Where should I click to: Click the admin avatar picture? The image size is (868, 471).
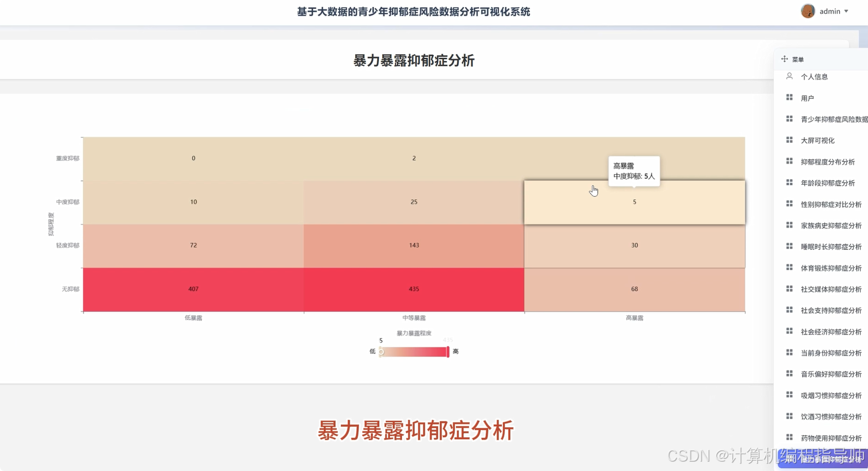pos(808,11)
